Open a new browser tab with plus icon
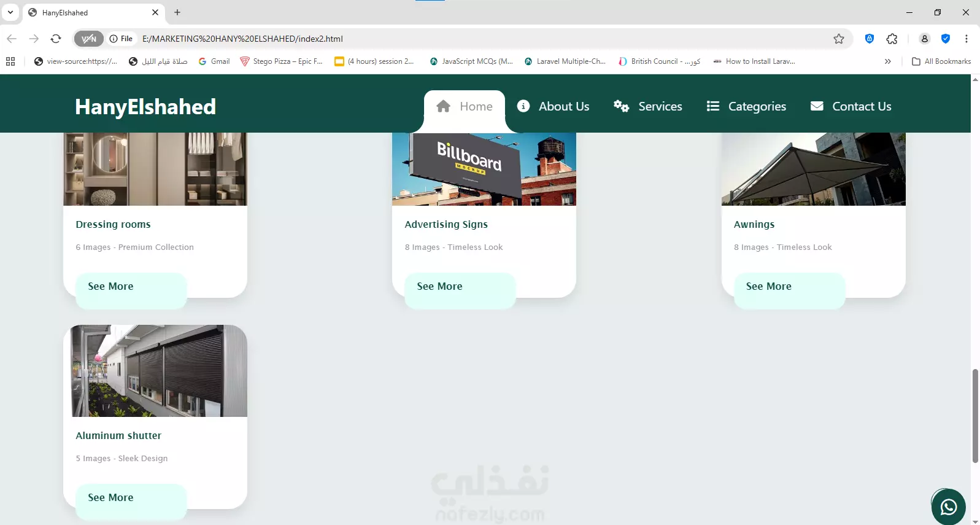The height and width of the screenshot is (525, 980). (x=177, y=12)
